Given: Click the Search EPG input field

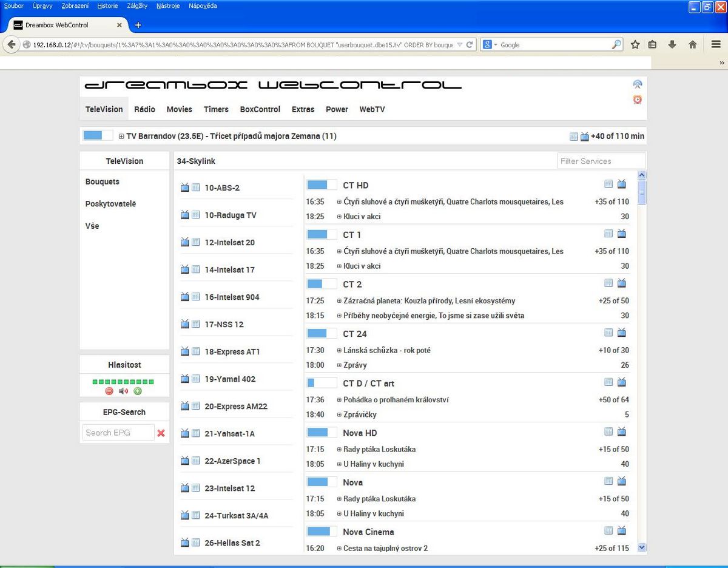Looking at the screenshot, I should (118, 433).
